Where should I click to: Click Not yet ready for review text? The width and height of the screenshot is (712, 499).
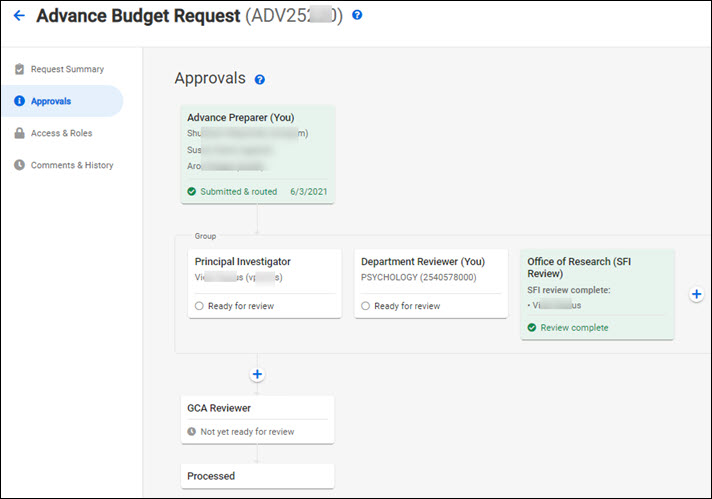(247, 431)
